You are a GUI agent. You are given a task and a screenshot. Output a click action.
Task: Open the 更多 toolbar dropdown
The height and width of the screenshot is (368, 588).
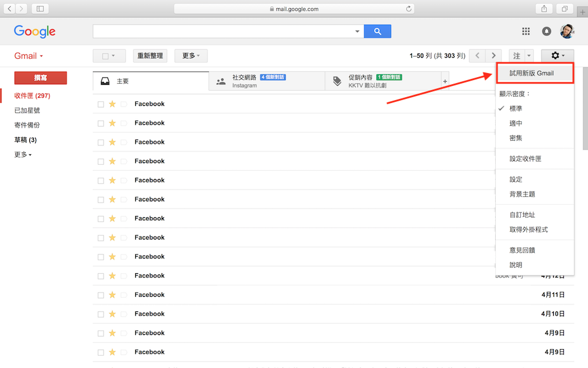[x=191, y=55]
